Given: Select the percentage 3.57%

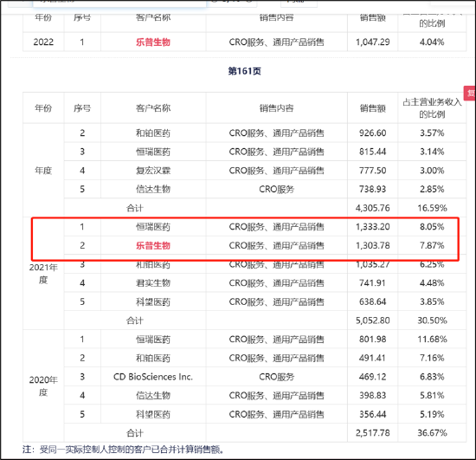Looking at the screenshot, I should tap(432, 133).
